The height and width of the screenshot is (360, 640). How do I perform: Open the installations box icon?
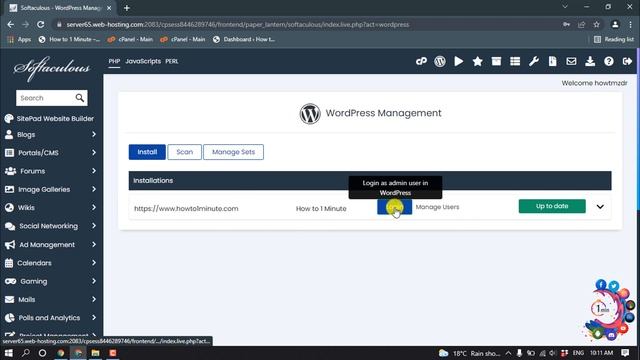coord(496,61)
